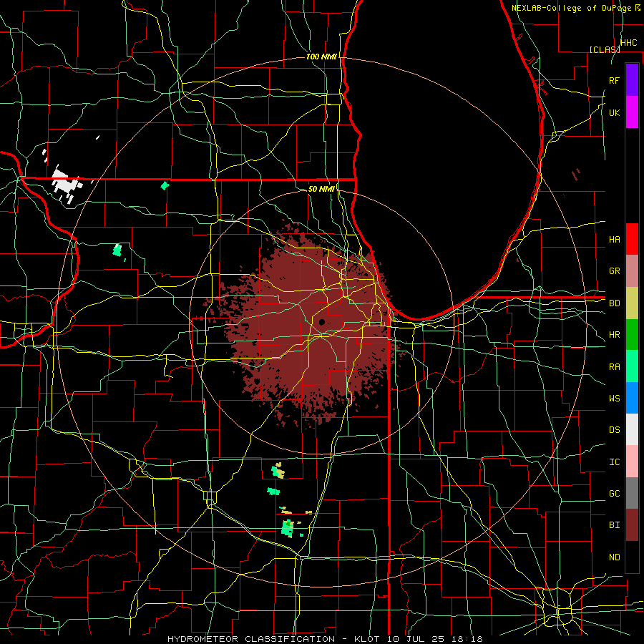This screenshot has height=644, width=644.
Task: Click the RA legend label
Action: point(614,367)
